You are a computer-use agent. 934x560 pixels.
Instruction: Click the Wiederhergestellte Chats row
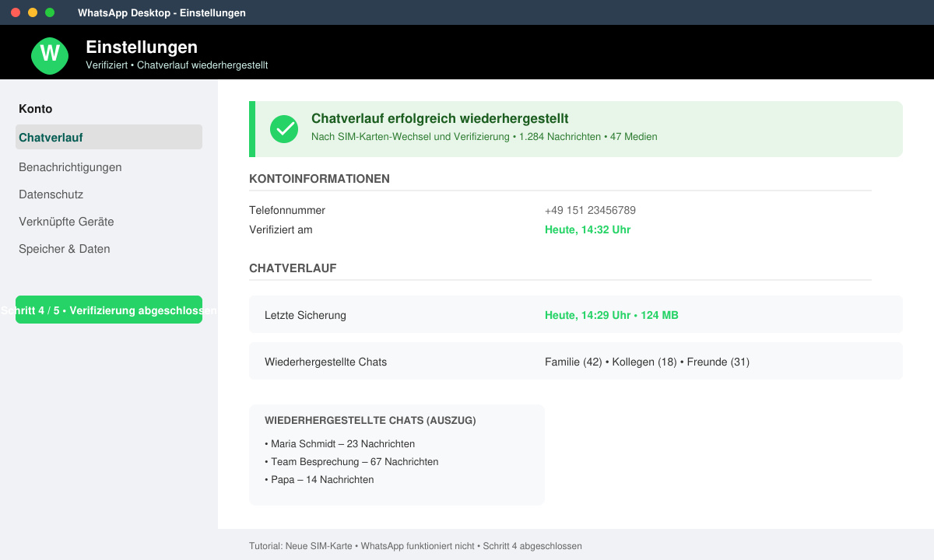click(x=576, y=361)
